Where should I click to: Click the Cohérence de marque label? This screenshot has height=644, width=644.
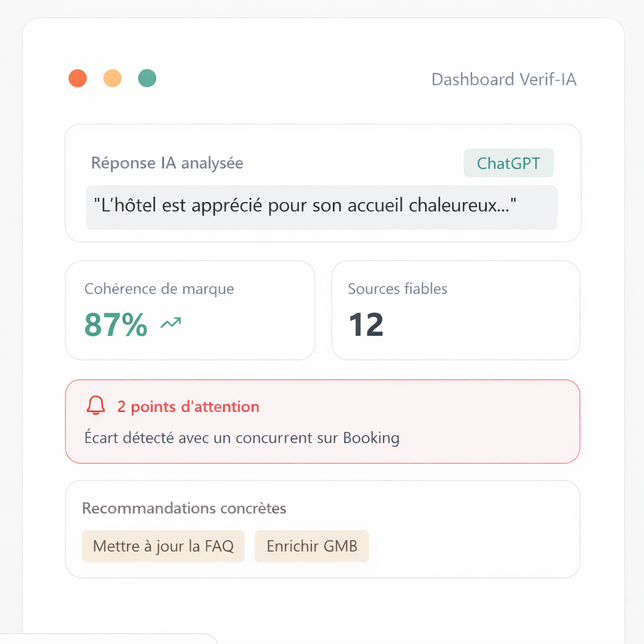tap(159, 289)
